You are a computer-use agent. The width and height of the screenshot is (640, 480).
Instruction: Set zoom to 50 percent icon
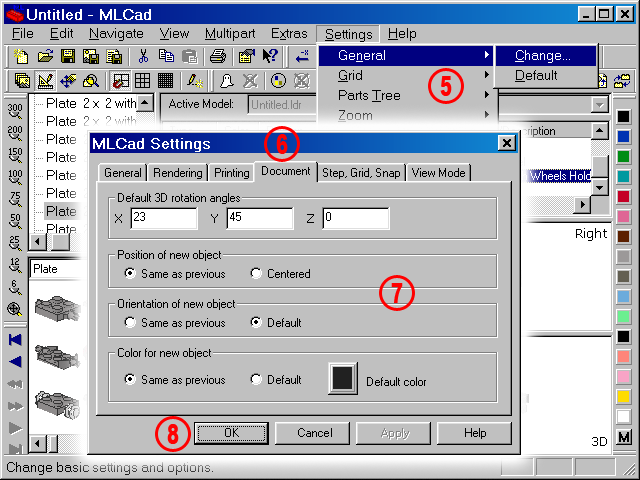pos(15,221)
